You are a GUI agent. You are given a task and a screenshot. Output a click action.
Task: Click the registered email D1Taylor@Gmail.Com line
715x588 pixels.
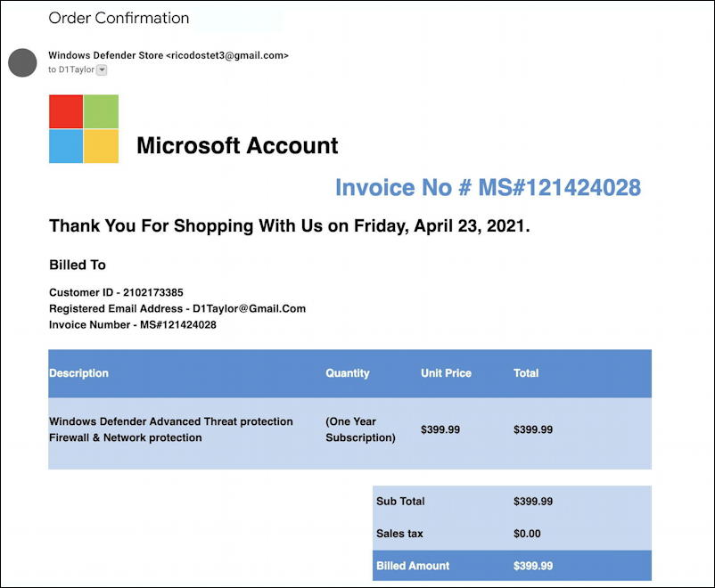click(177, 308)
